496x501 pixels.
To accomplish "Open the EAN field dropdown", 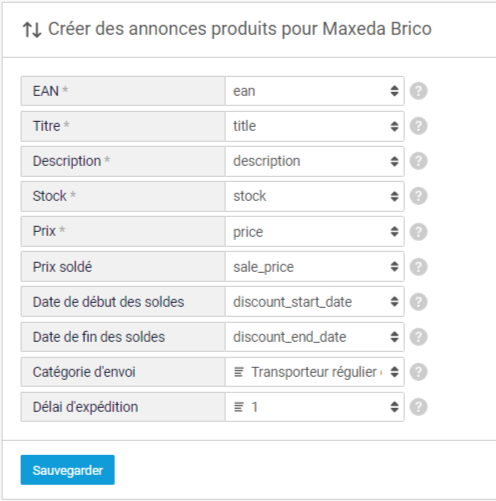I will click(x=315, y=91).
